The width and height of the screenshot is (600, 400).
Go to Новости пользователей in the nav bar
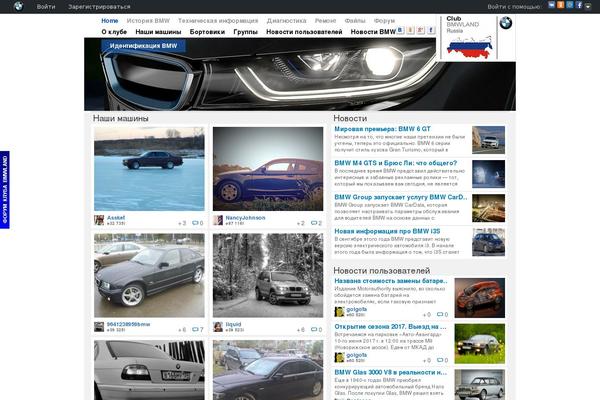(x=304, y=32)
